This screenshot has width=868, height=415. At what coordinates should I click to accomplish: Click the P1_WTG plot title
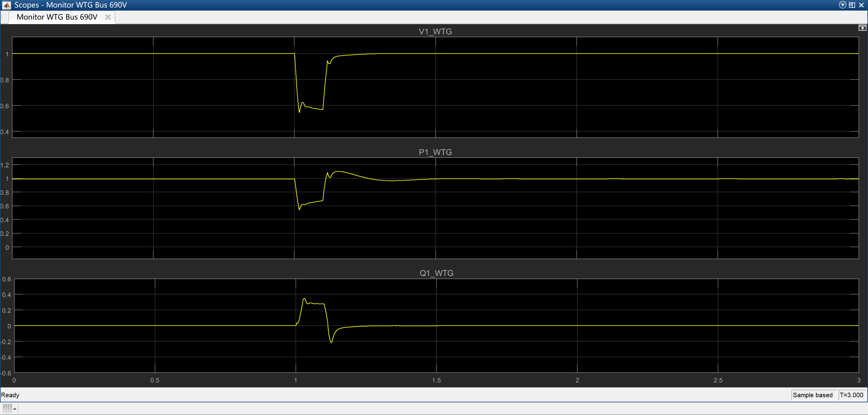click(x=435, y=152)
